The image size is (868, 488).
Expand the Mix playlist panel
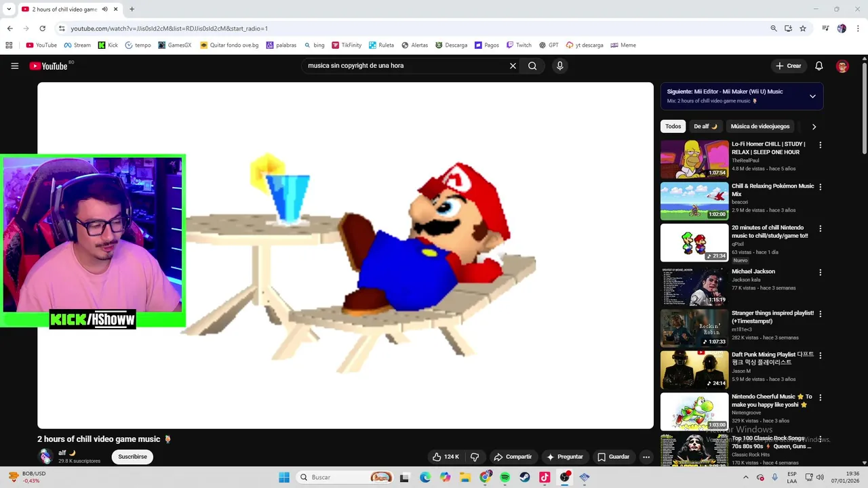(x=812, y=96)
